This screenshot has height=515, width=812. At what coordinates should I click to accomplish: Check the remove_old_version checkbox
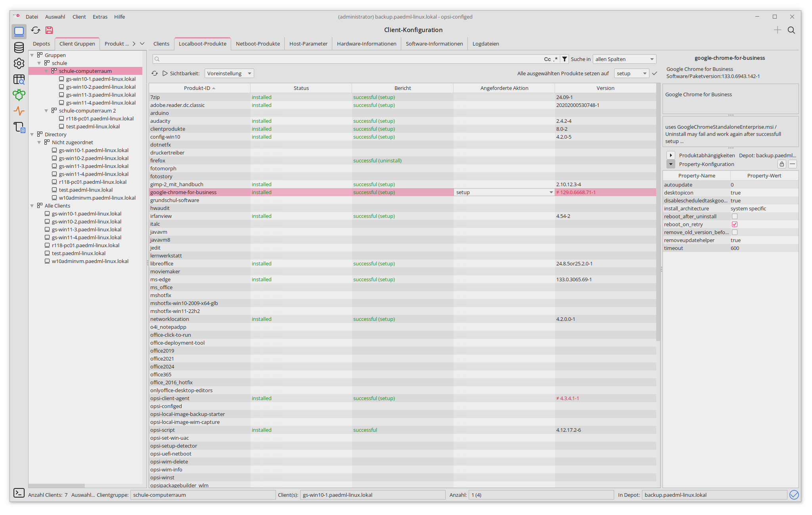pyautogui.click(x=735, y=232)
